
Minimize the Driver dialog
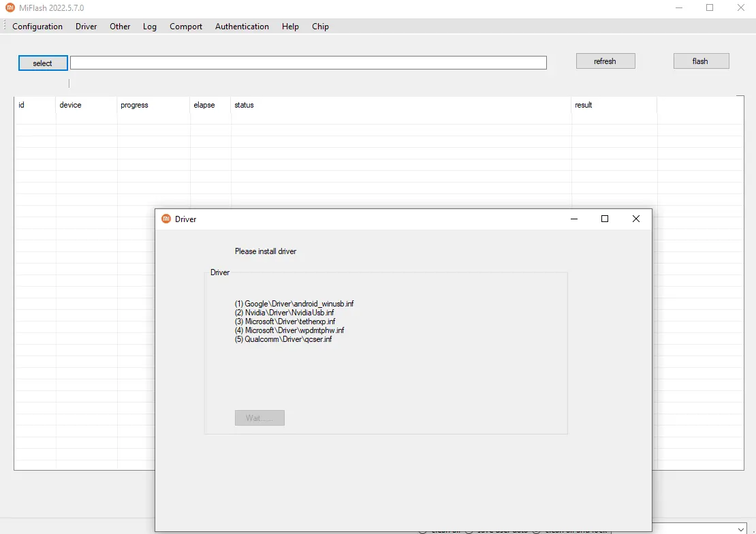573,219
